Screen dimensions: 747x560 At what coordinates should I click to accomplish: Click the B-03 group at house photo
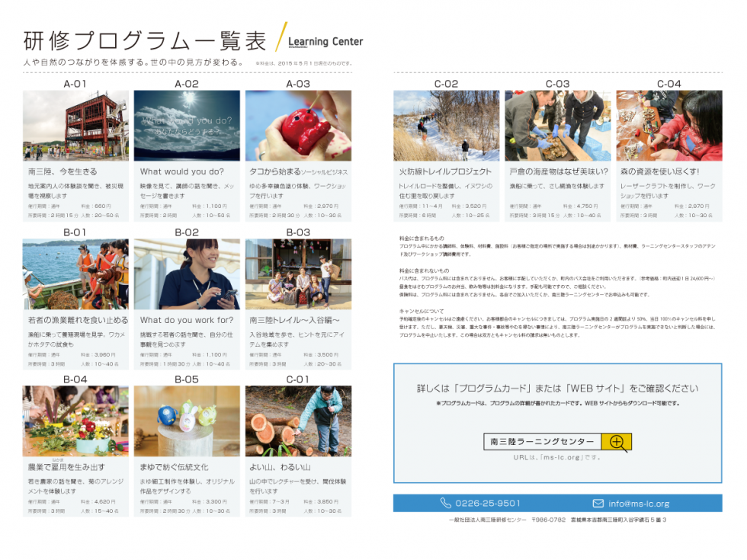click(x=298, y=274)
